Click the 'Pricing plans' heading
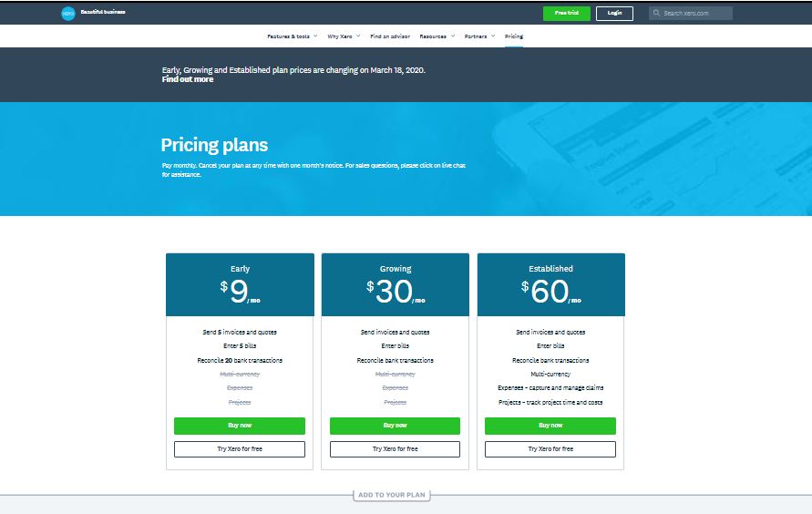Image resolution: width=812 pixels, height=514 pixels. coord(214,145)
